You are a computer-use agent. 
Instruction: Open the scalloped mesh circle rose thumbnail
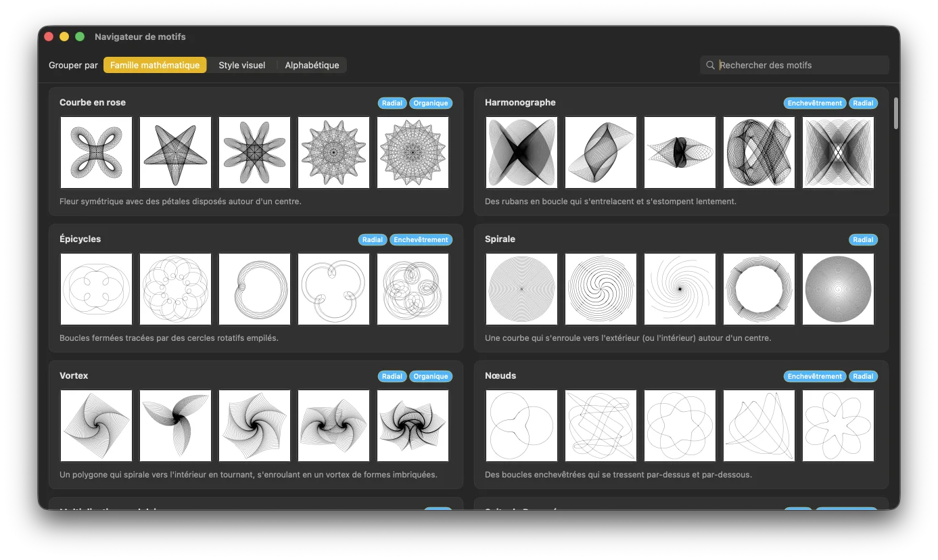click(413, 153)
